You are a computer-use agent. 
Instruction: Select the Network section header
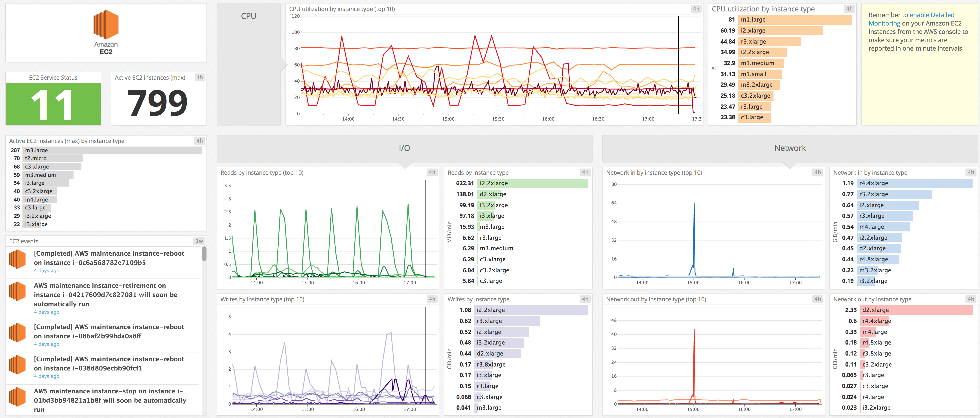790,148
